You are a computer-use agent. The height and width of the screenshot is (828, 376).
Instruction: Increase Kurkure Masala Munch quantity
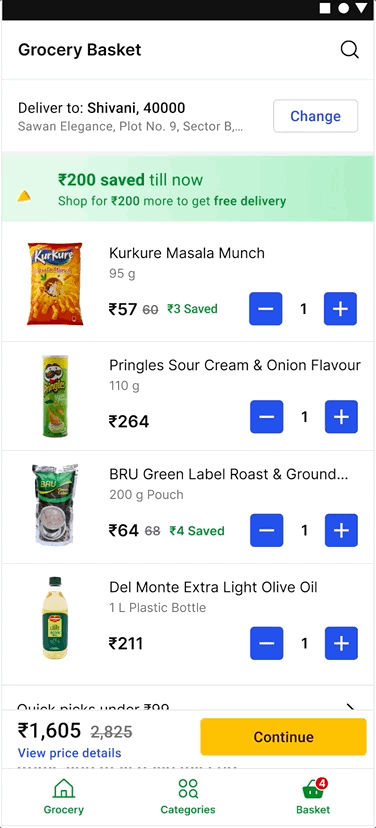coord(340,309)
